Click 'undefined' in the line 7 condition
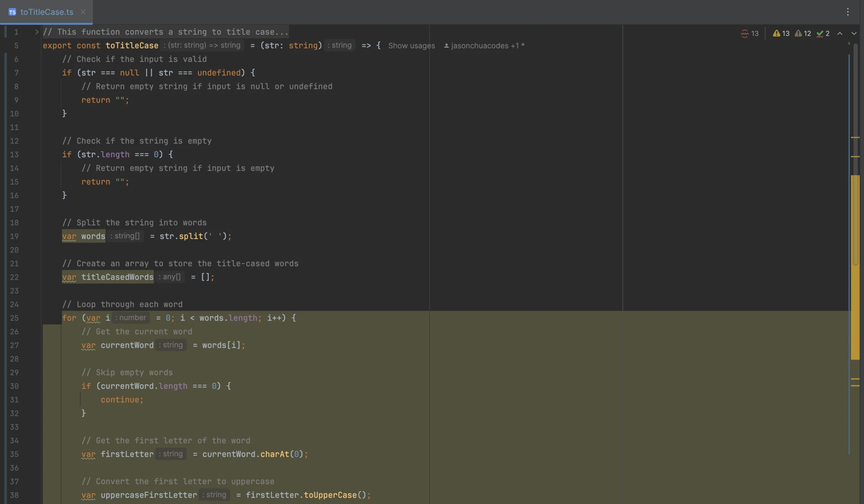Screen dimensions: 864x504 coord(219,73)
